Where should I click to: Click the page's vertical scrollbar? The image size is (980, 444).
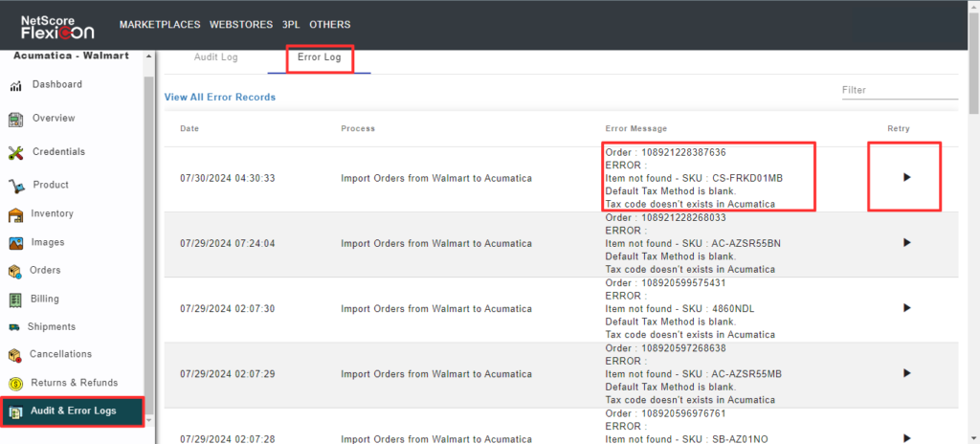972,239
